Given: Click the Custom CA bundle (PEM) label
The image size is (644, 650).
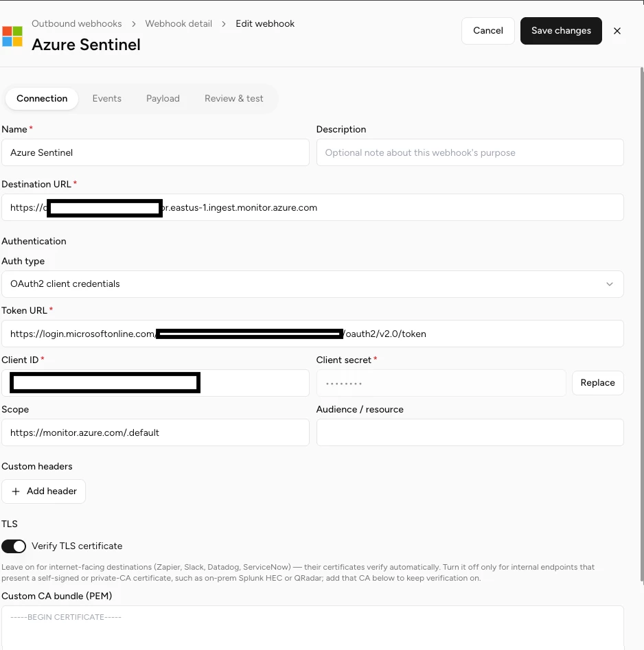Looking at the screenshot, I should coord(57,596).
